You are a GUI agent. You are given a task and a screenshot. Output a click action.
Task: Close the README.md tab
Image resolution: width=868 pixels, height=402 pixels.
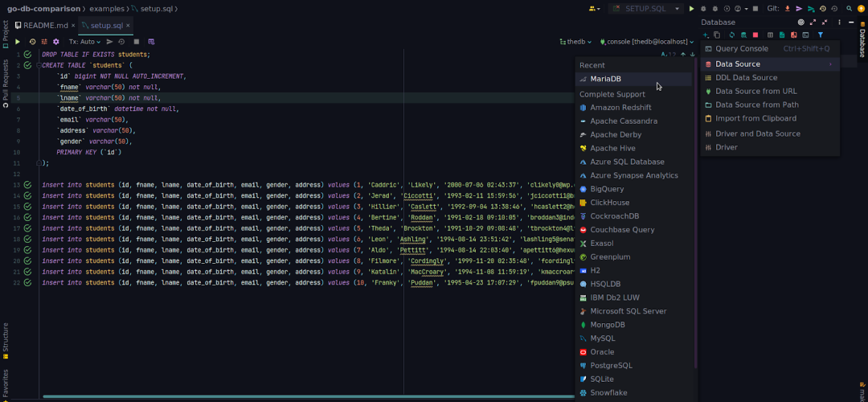tap(73, 26)
